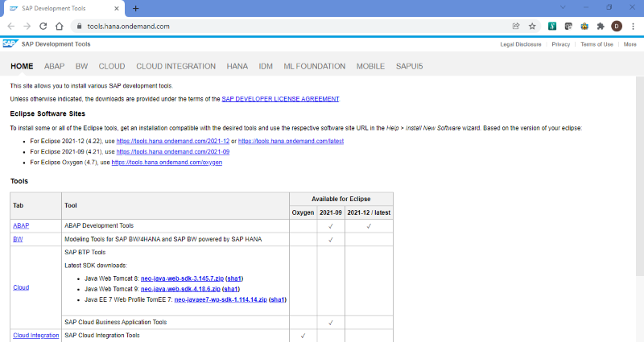Open the HOME navigation tab
Image resolution: width=644 pixels, height=342 pixels.
pos(22,66)
